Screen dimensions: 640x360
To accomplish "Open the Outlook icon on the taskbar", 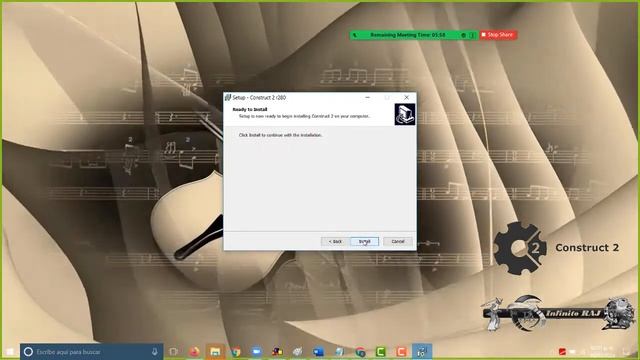I will [318, 351].
